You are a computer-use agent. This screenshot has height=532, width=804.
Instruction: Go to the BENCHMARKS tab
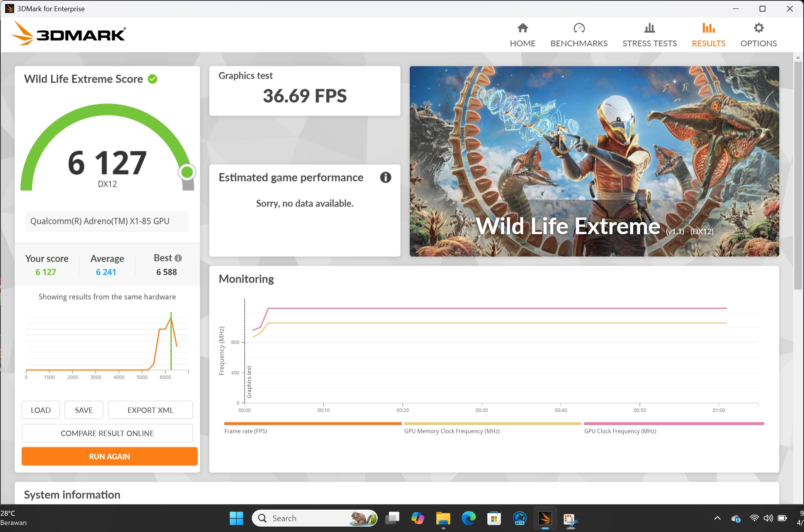pos(579,35)
